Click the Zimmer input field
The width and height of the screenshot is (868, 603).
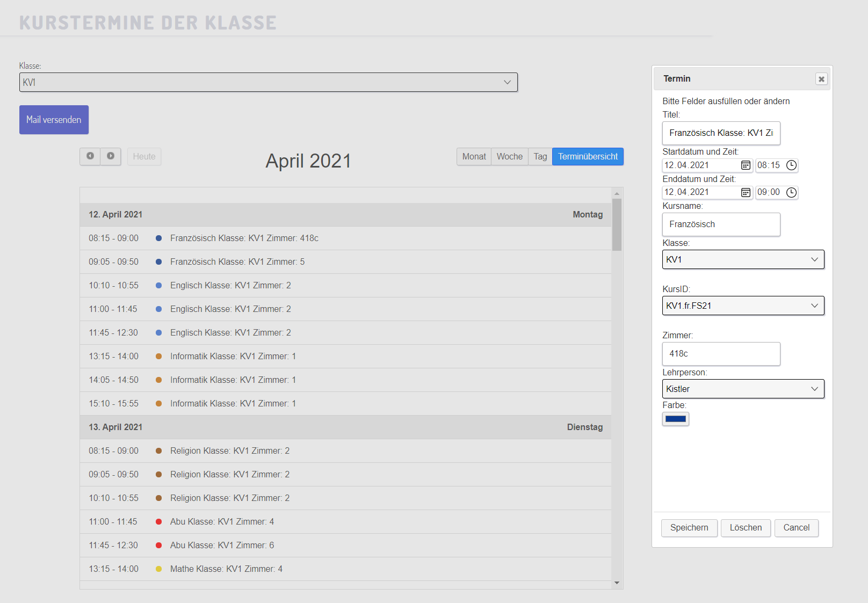(721, 354)
